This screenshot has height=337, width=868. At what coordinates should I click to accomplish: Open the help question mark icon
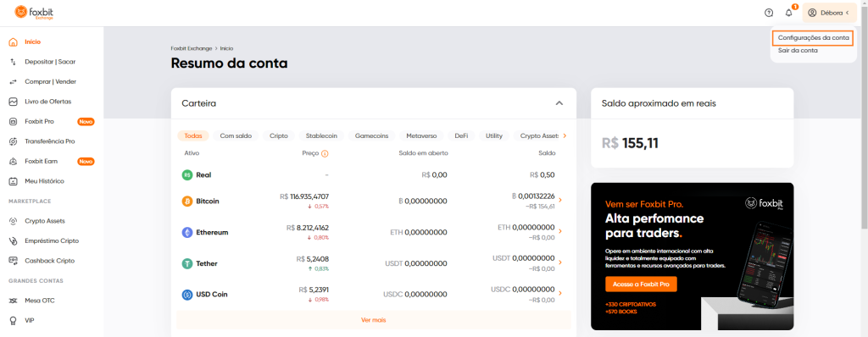coord(768,13)
